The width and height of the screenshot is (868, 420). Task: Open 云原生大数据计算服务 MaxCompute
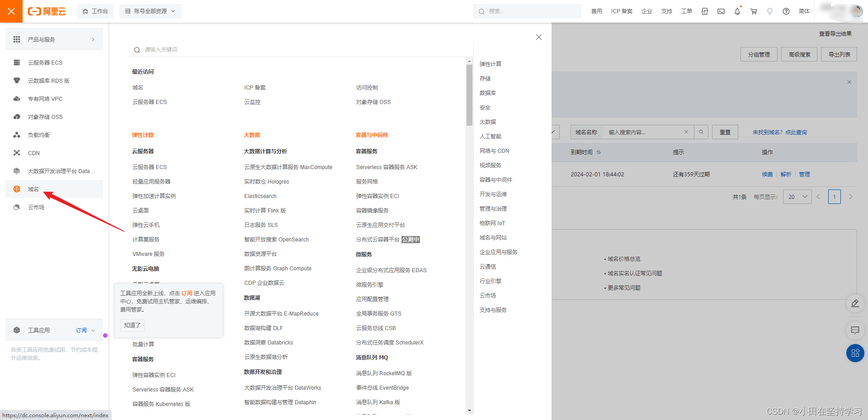(288, 167)
